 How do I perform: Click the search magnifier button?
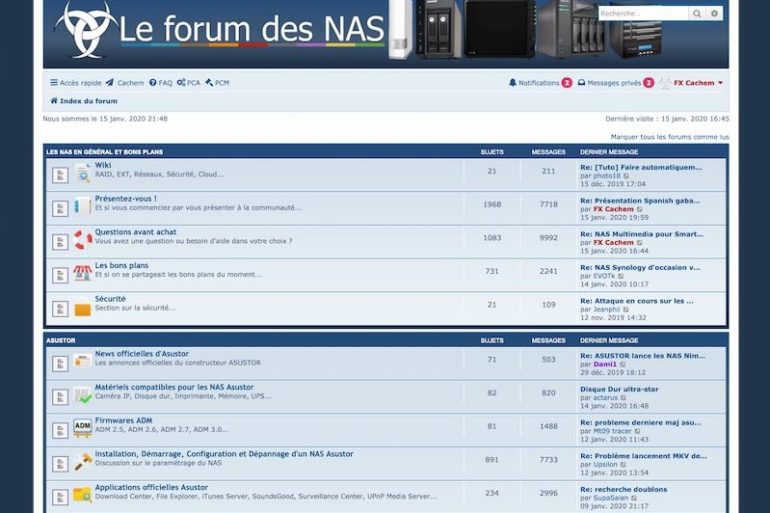[x=696, y=14]
